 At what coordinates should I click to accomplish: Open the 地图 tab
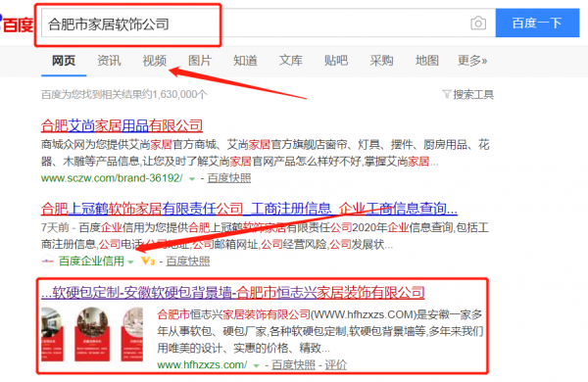click(426, 61)
